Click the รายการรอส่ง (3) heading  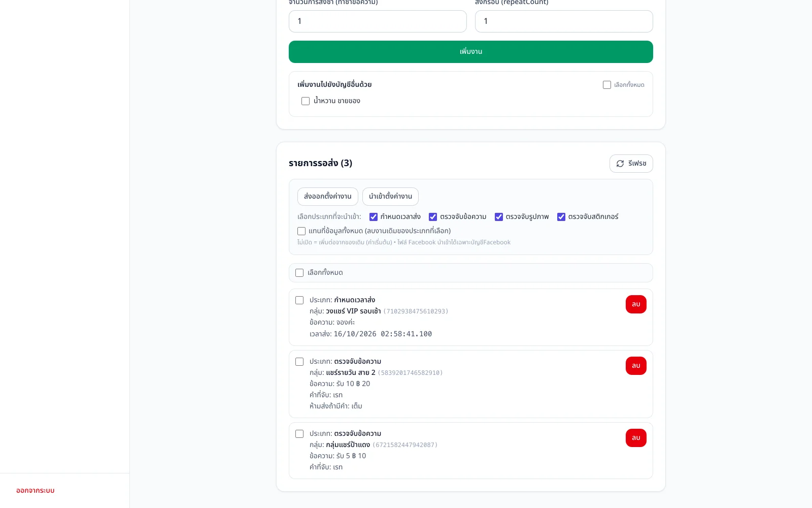[x=320, y=163]
